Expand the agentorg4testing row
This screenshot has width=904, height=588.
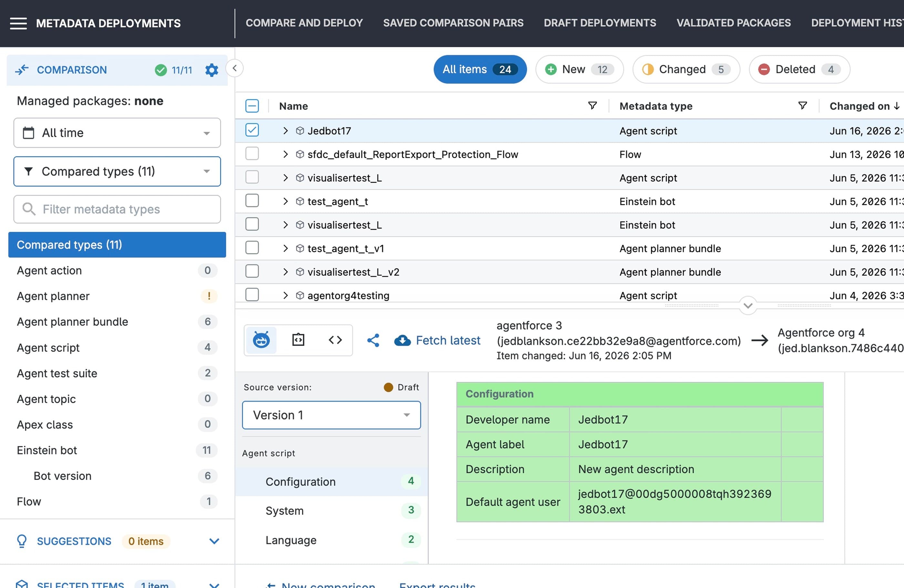click(285, 296)
